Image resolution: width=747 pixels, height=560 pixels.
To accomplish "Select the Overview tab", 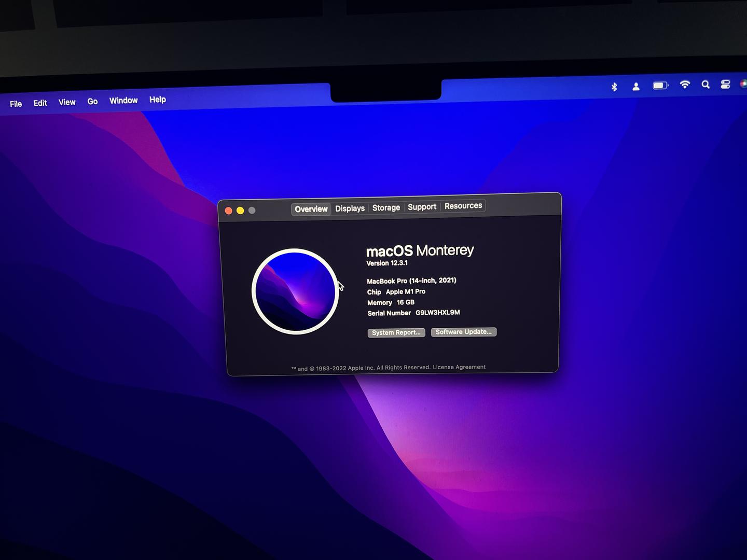I will tap(311, 209).
